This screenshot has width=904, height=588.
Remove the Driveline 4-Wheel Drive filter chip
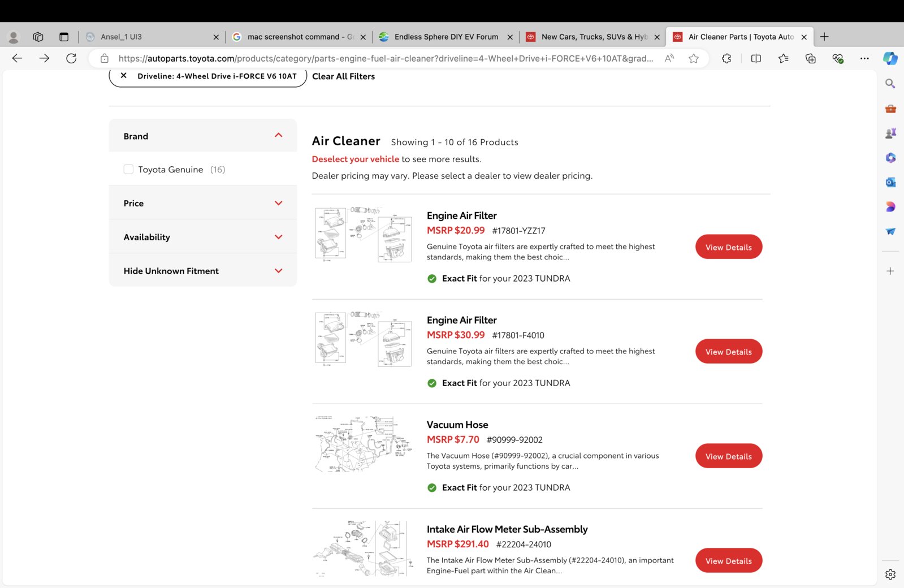click(x=123, y=76)
